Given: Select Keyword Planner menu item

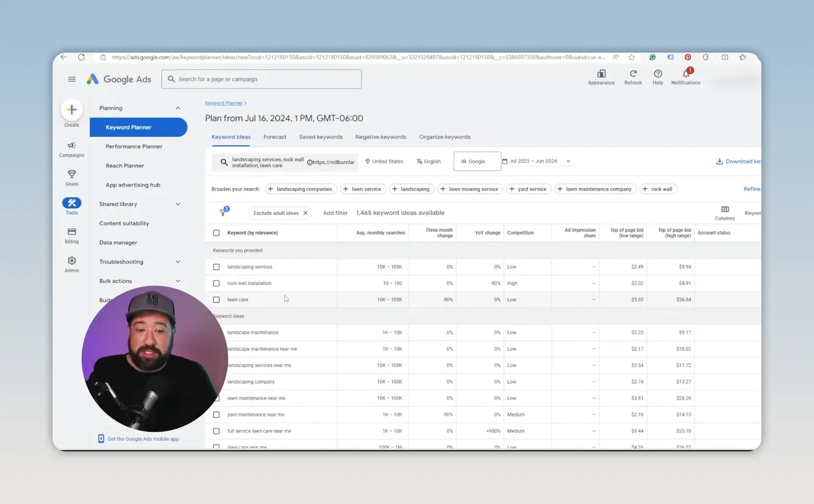Looking at the screenshot, I should [138, 127].
